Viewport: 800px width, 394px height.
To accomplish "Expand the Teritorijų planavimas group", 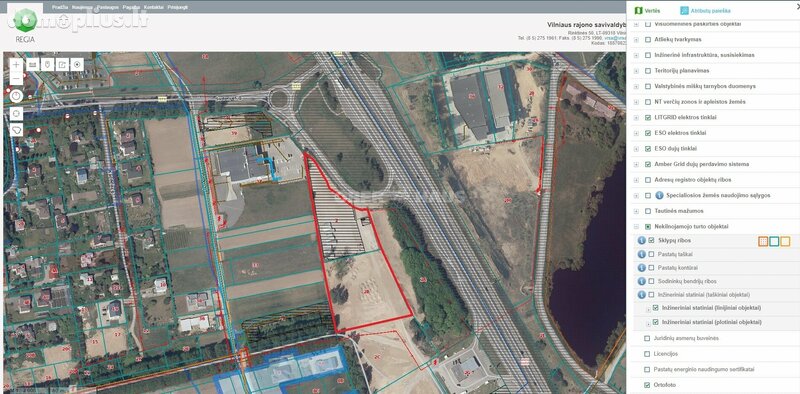I will click(636, 70).
